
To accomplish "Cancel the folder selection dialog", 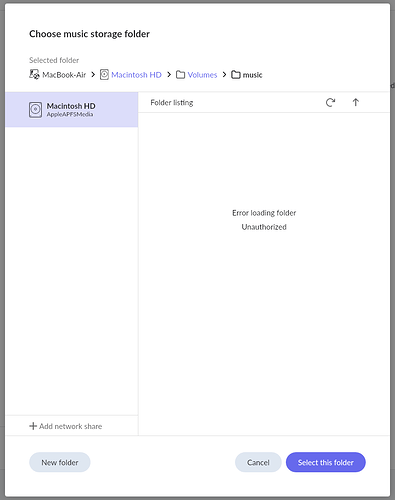I will (x=258, y=462).
